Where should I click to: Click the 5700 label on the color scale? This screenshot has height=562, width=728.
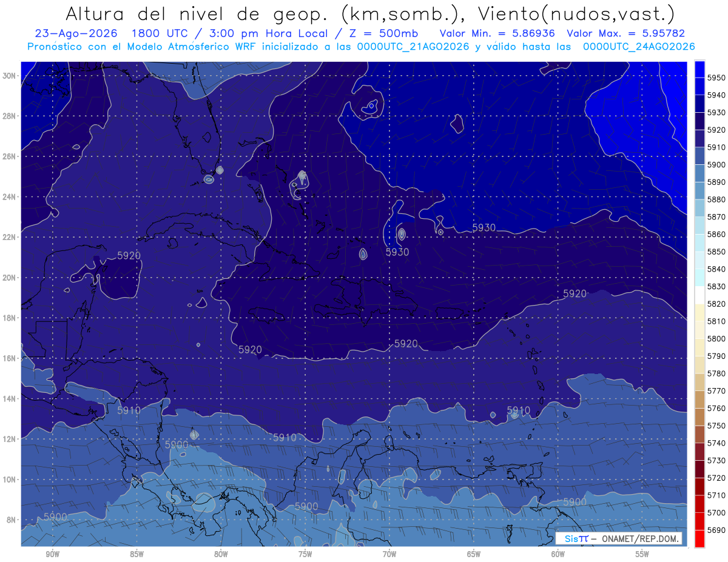click(x=716, y=512)
